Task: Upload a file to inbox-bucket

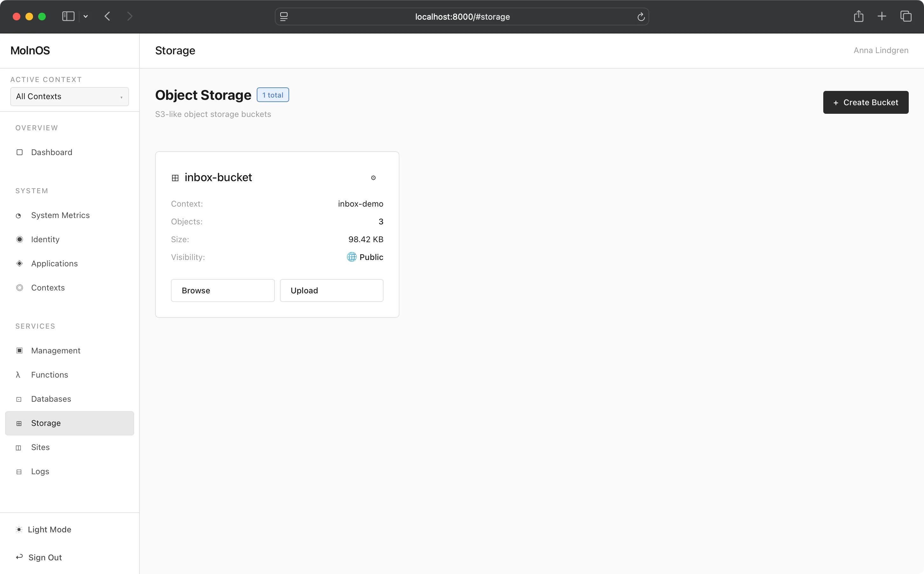Action: pos(331,290)
